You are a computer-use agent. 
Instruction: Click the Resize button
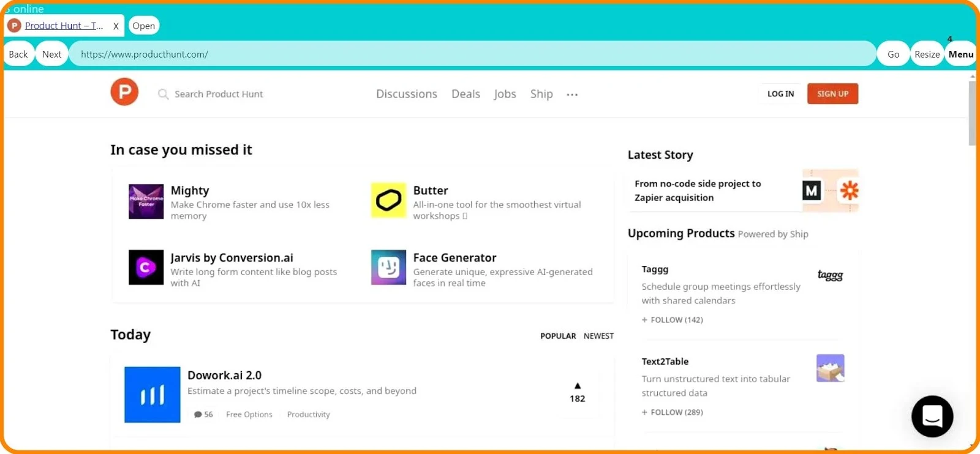point(927,54)
